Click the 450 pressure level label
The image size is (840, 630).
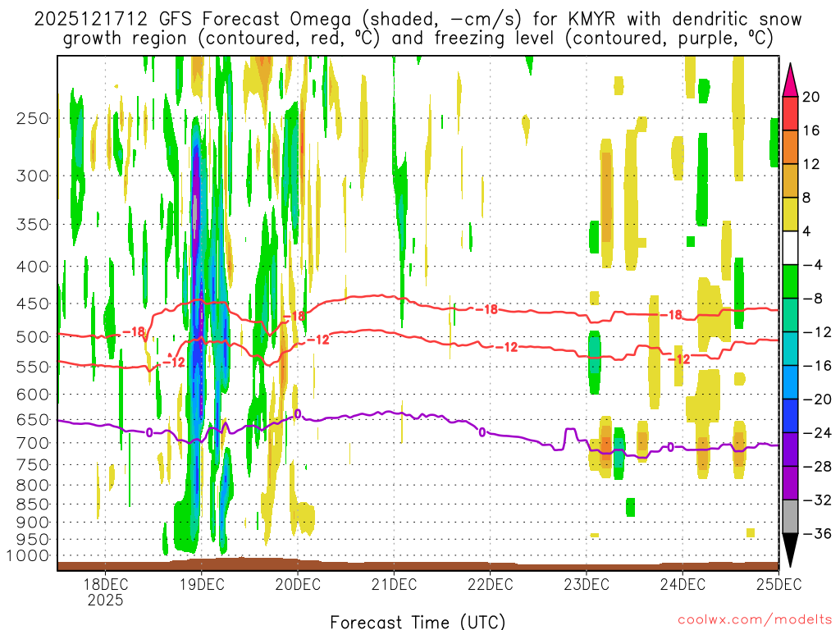pyautogui.click(x=33, y=304)
